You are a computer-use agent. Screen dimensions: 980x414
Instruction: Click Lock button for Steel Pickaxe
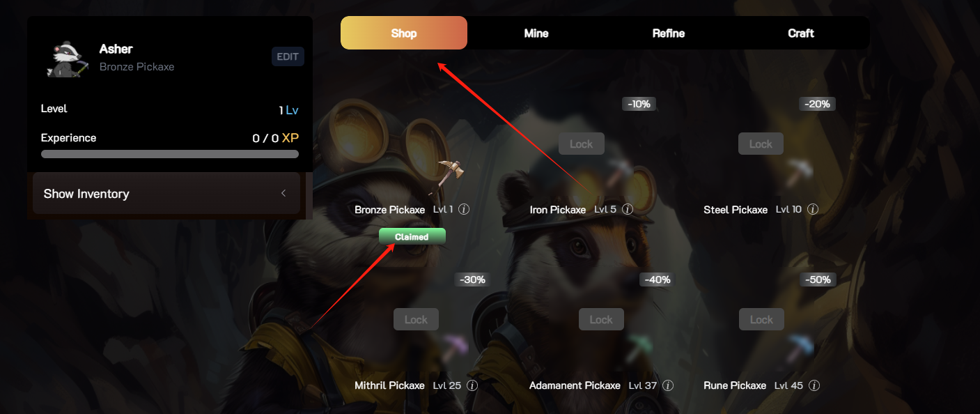pos(761,144)
